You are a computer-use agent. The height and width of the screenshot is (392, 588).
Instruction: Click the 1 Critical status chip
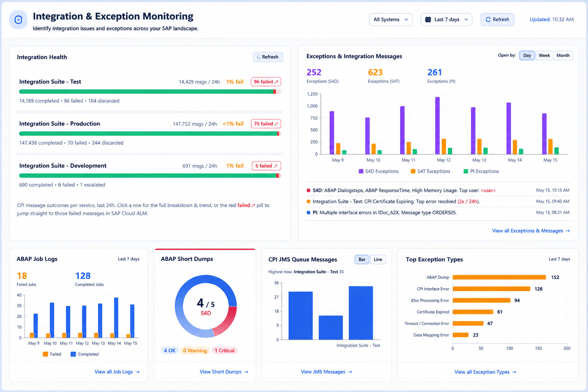[224, 351]
